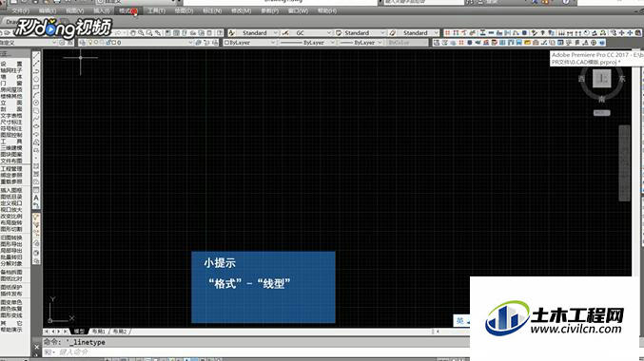Click 插入图框 in the side menu
The image size is (644, 361).
coord(11,190)
